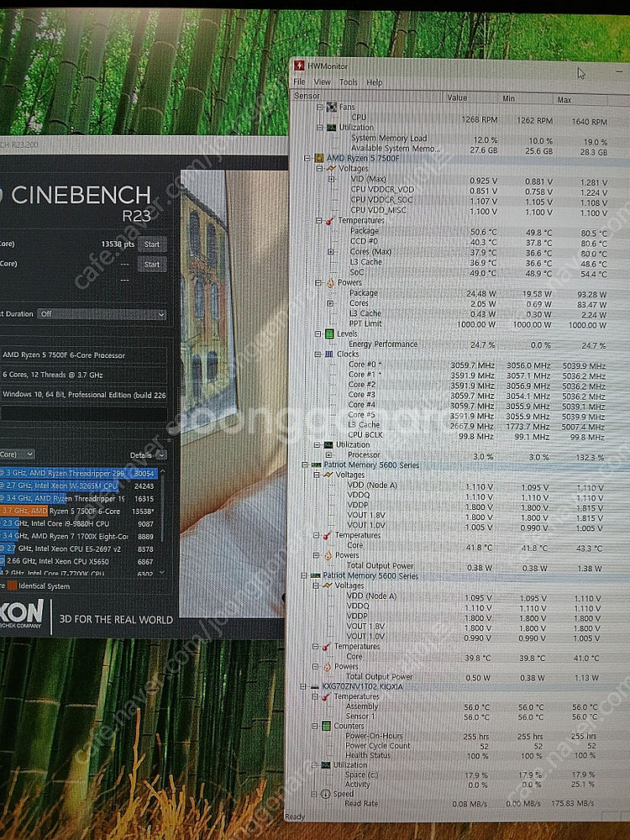
Task: Click the KIOXIA Speed gauge icon
Action: [324, 794]
